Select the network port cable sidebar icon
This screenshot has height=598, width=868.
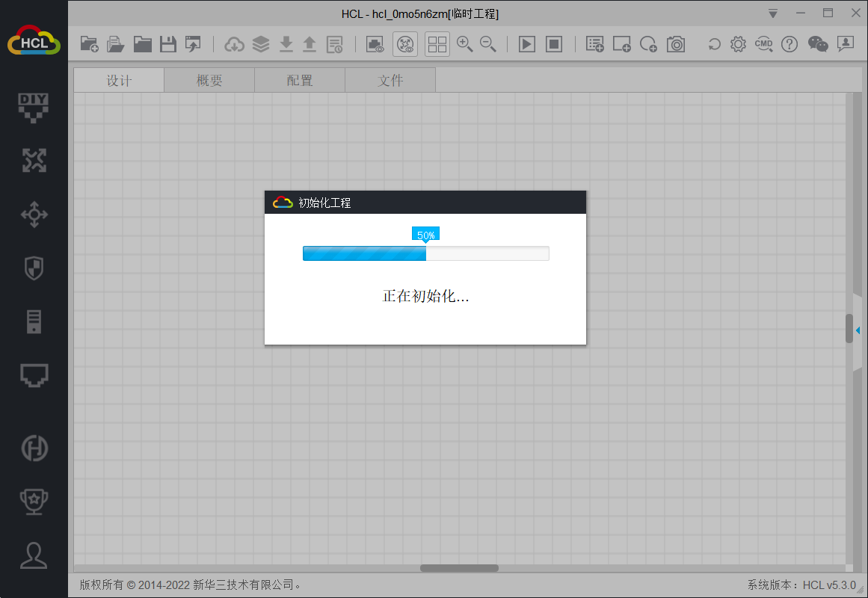[x=34, y=374]
